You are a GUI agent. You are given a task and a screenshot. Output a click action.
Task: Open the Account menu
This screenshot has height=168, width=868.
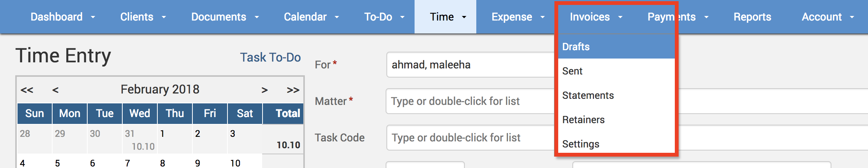(828, 17)
